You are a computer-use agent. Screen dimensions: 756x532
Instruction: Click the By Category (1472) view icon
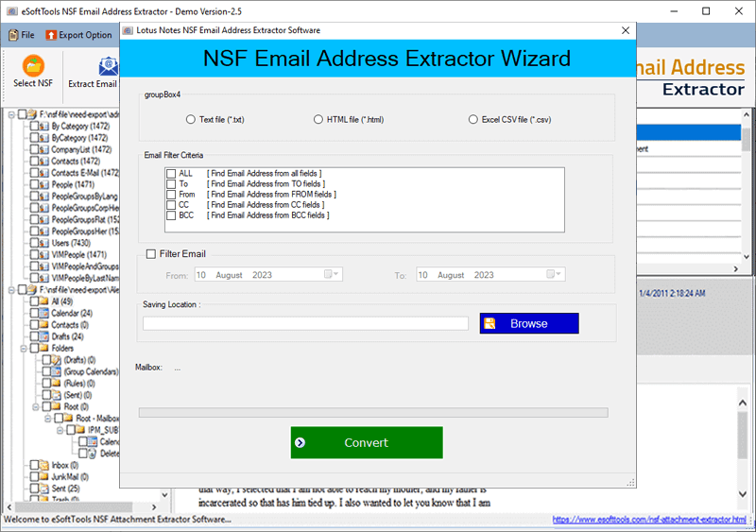tap(43, 126)
